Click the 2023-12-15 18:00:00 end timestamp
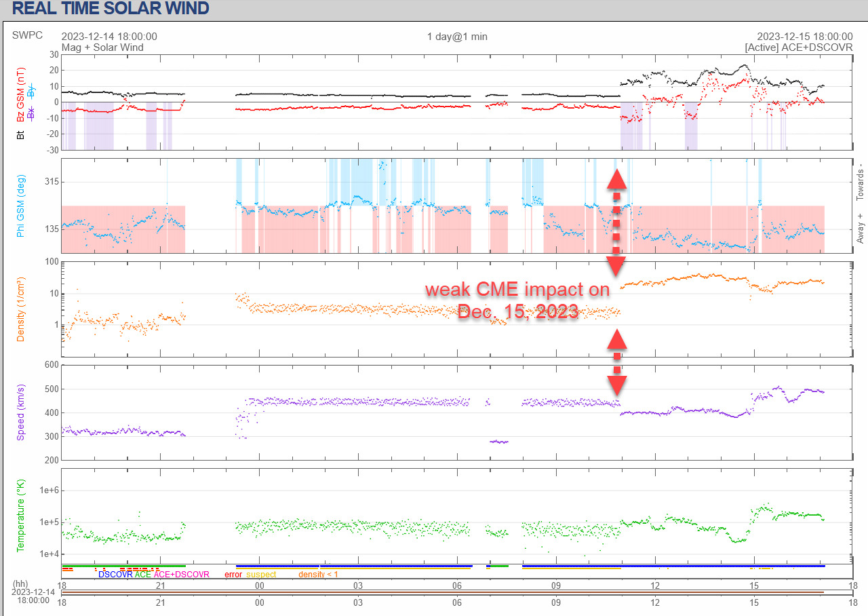Screen dimensions: 868x616 pyautogui.click(x=805, y=37)
